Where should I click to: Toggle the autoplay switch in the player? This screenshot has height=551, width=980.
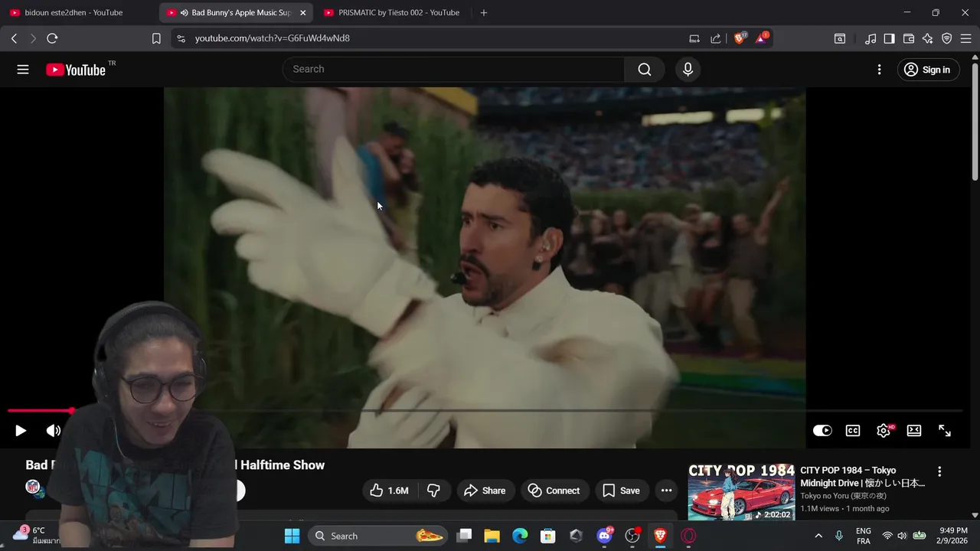coord(822,431)
